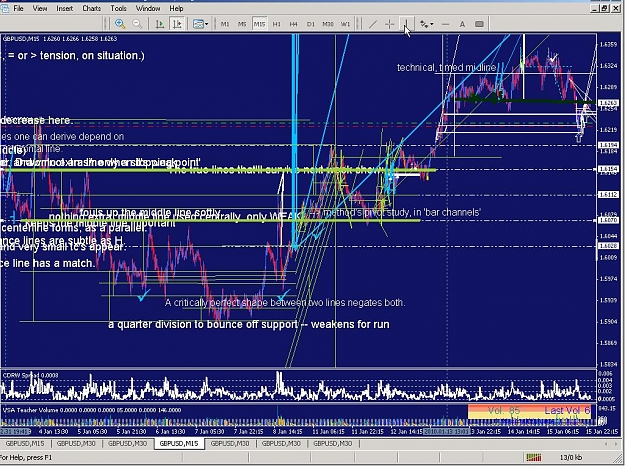Select the text label tool
The width and height of the screenshot is (625, 469).
[480, 24]
